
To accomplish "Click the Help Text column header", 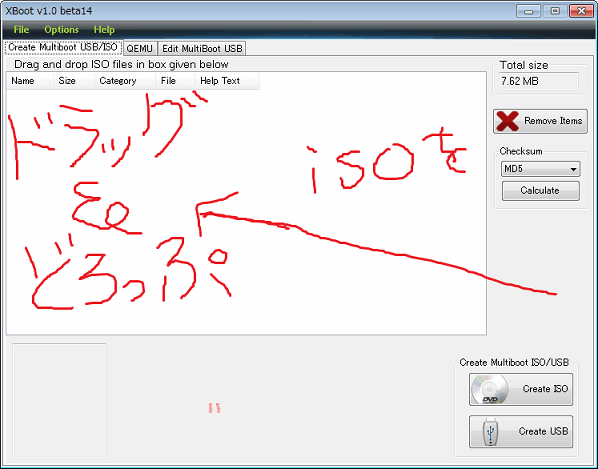I will pyautogui.click(x=227, y=81).
